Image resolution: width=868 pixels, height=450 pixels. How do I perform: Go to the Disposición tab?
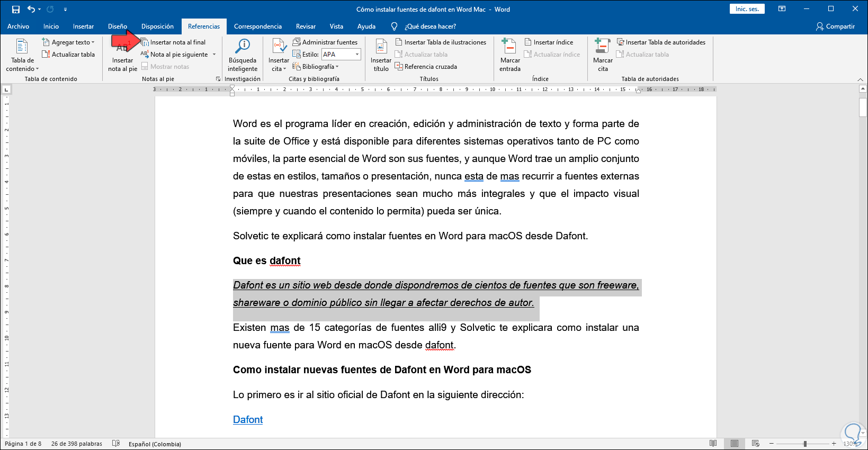pyautogui.click(x=157, y=26)
